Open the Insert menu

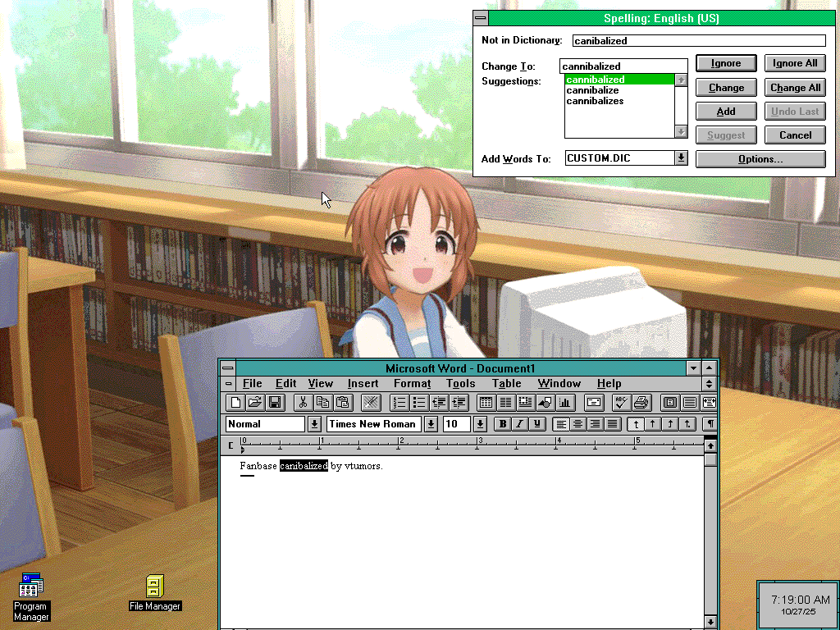[363, 384]
